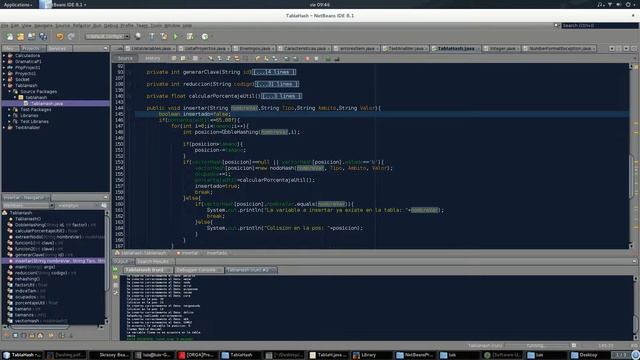Screen dimensions: 640x360
Task: Expand the Socket project node
Action: click(4, 80)
